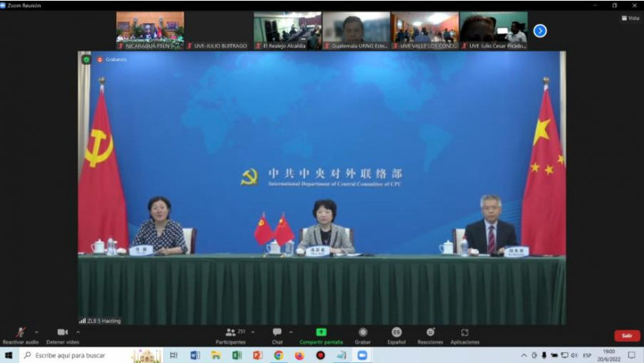This screenshot has width=644, height=363.
Task: Show hidden system tray icons
Action: 524,355
